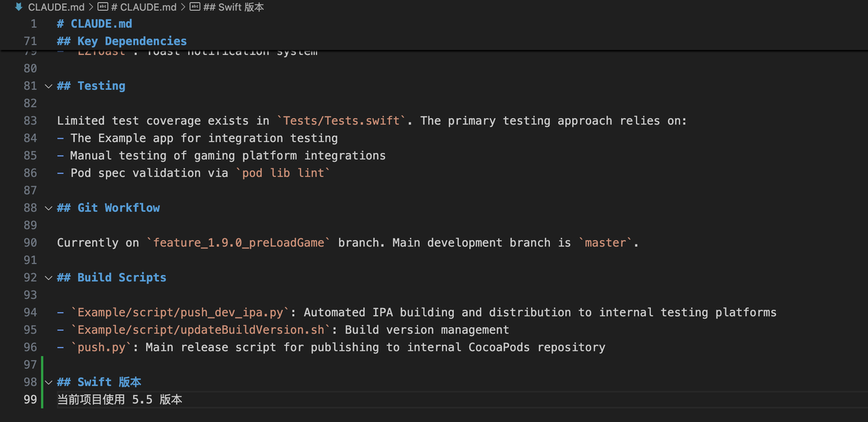
Task: Click green git change bar beside line 99
Action: click(x=42, y=400)
